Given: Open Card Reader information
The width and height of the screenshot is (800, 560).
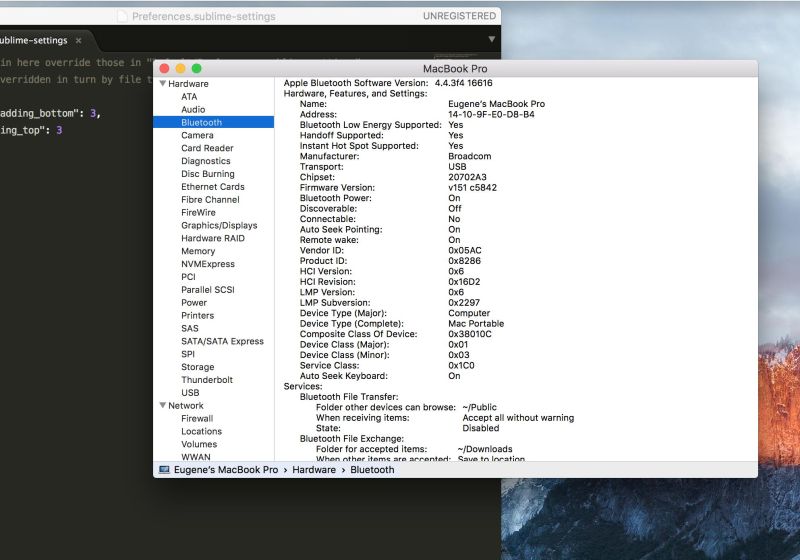Looking at the screenshot, I should 207,148.
